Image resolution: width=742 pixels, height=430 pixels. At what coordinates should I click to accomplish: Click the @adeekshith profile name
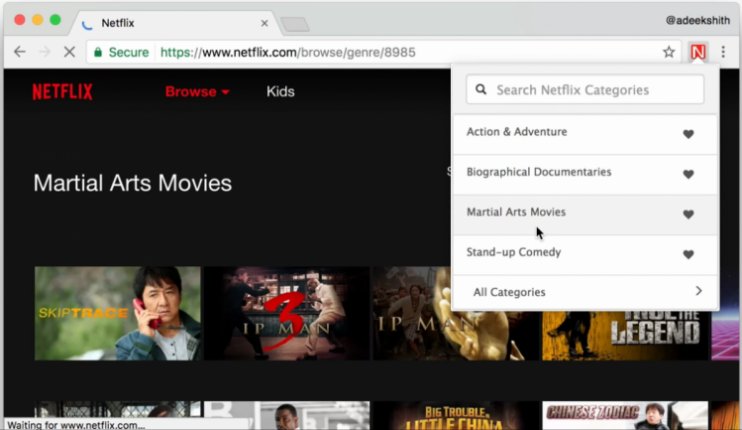pos(698,20)
